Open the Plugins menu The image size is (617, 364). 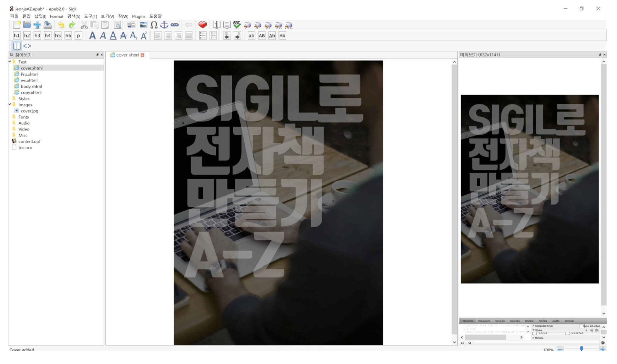(x=139, y=16)
